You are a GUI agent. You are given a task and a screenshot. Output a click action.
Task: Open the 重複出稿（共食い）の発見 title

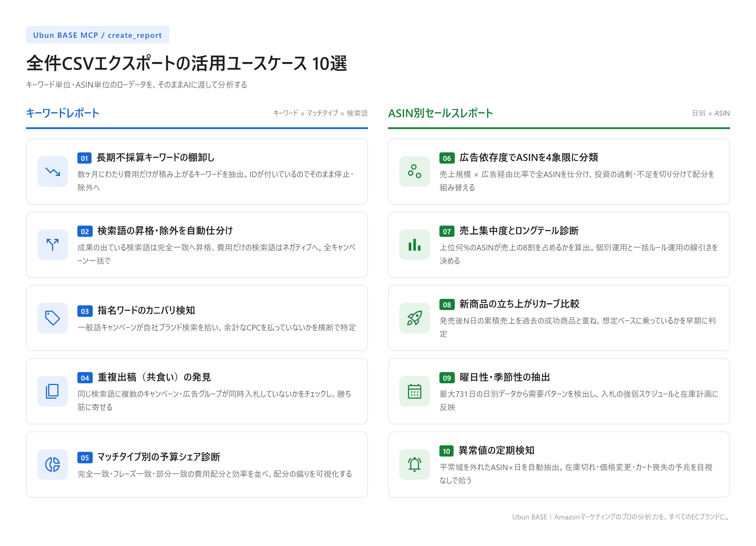pos(154,377)
